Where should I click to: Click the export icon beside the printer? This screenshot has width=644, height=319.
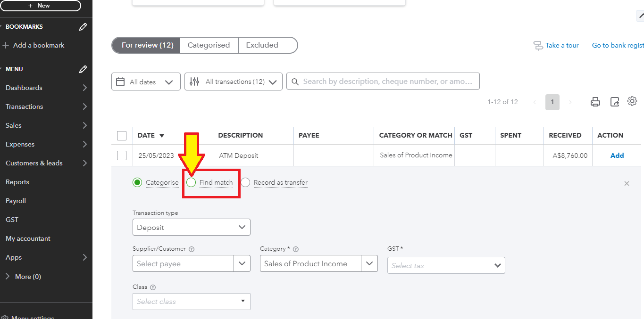614,102
